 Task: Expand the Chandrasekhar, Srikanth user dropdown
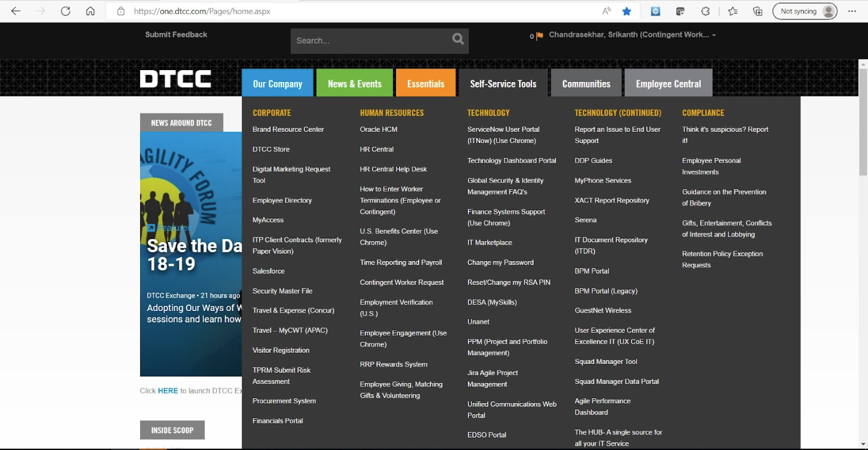click(633, 35)
